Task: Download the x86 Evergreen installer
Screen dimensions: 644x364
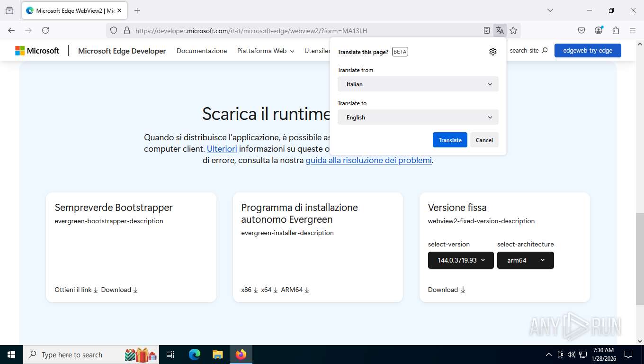Action: 250,290
